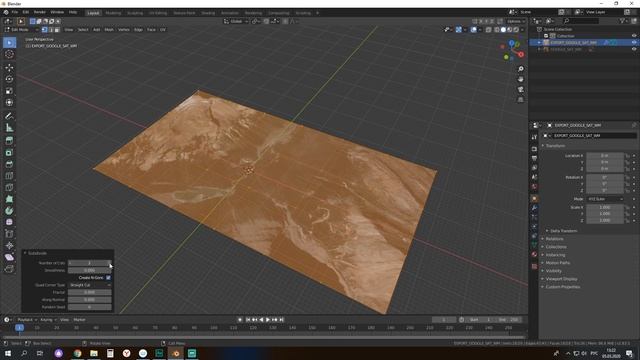Image resolution: width=640 pixels, height=360 pixels.
Task: Collapse the Transform panel in Properties
Action: 543,146
